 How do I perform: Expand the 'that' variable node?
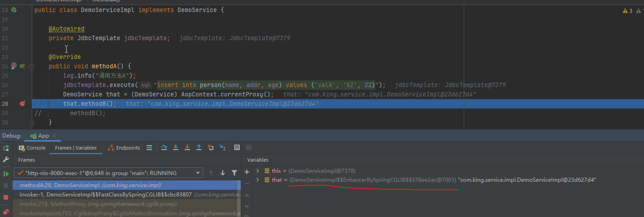[258, 179]
